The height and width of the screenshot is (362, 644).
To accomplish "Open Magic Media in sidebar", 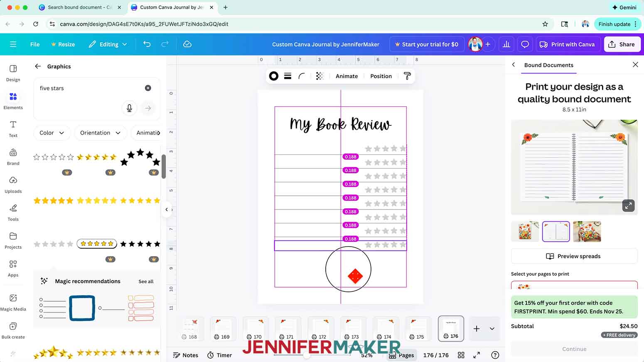I will pyautogui.click(x=13, y=302).
